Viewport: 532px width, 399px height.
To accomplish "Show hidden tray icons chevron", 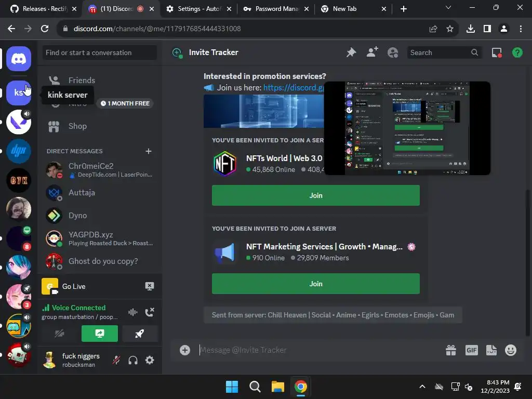I will click(x=422, y=387).
